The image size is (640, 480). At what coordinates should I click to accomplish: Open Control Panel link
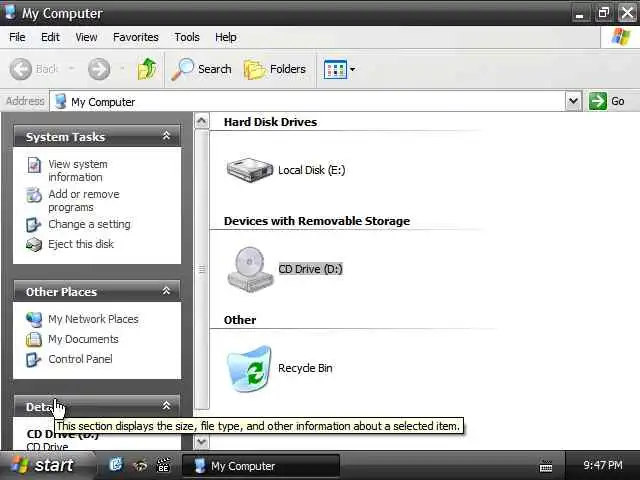click(80, 359)
